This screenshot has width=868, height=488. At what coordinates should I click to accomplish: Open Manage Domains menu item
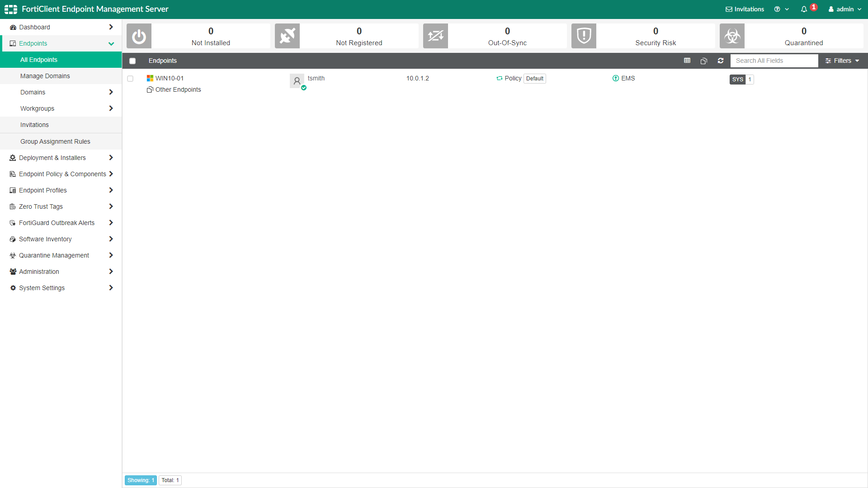(45, 76)
